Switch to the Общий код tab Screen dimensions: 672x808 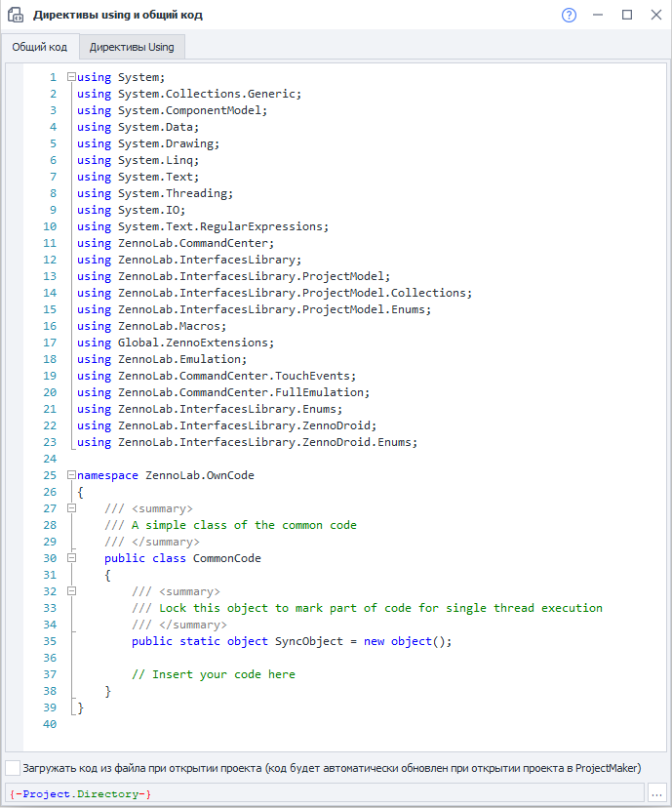pyautogui.click(x=40, y=47)
